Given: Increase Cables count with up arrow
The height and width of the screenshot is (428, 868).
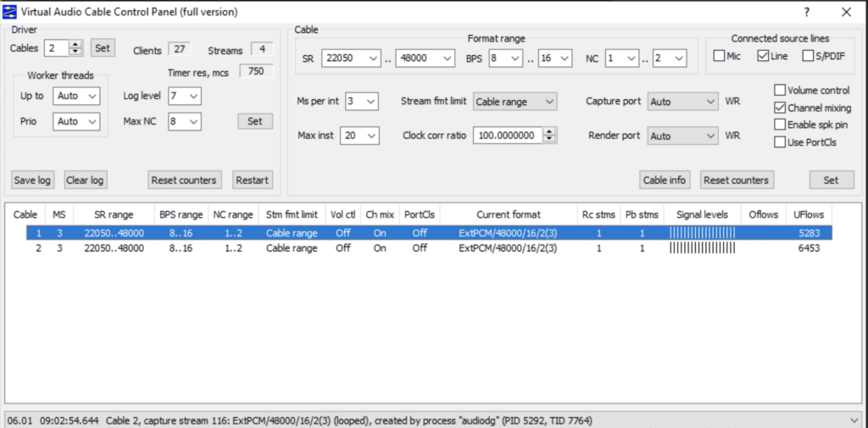Looking at the screenshot, I should pos(75,44).
